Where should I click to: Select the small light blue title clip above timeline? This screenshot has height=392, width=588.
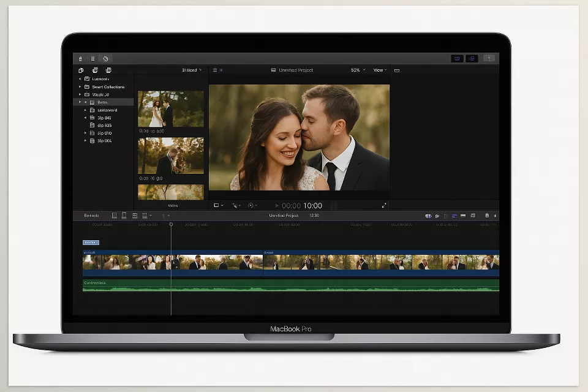click(91, 243)
